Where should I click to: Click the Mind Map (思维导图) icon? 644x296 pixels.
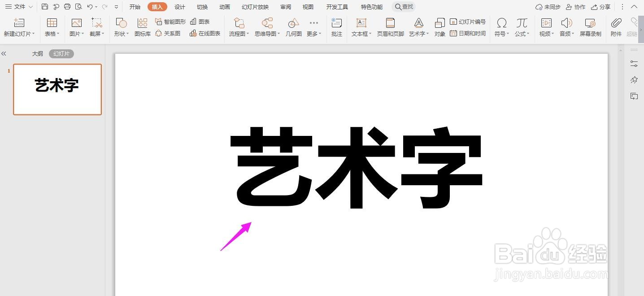[x=267, y=23]
